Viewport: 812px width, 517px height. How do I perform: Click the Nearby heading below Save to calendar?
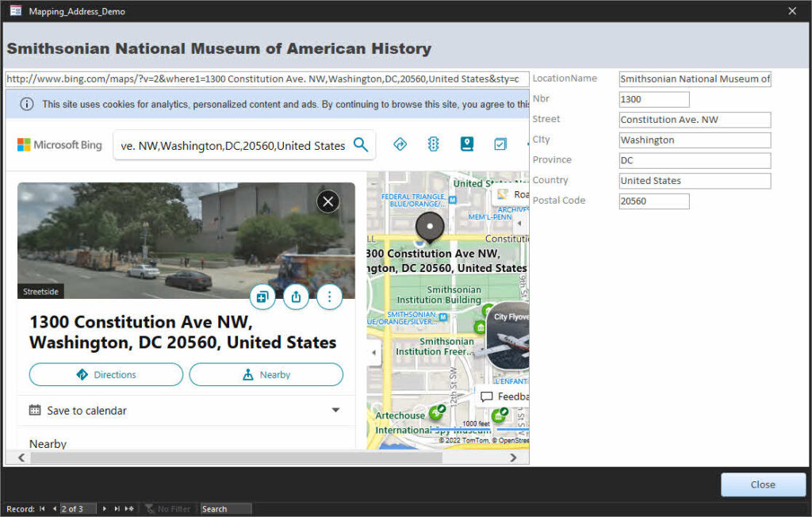[x=48, y=444]
